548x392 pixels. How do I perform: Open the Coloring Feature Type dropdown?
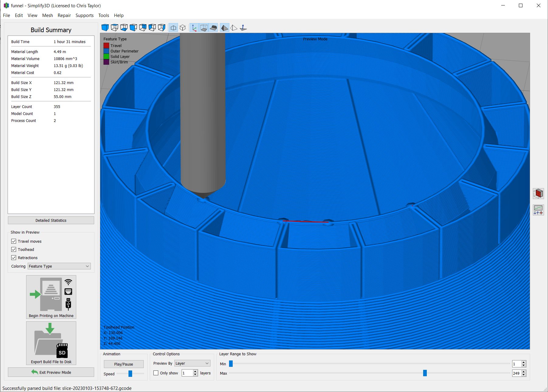tap(59, 266)
